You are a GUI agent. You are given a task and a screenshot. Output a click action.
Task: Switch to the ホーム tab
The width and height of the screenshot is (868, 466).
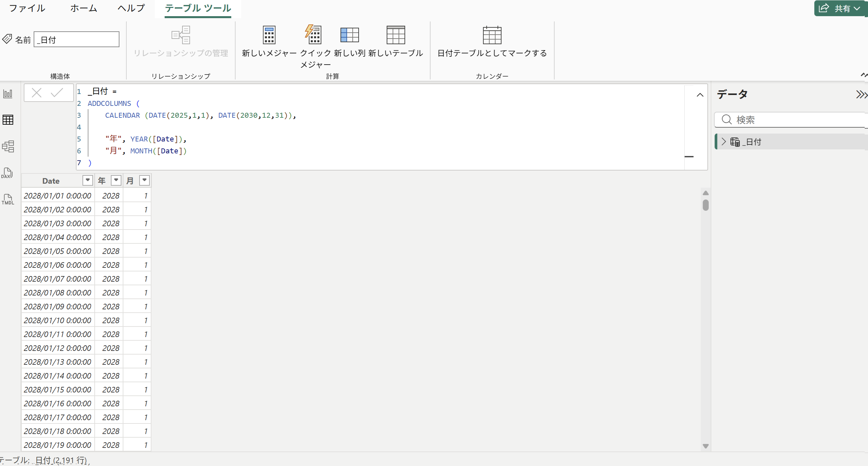coord(83,8)
